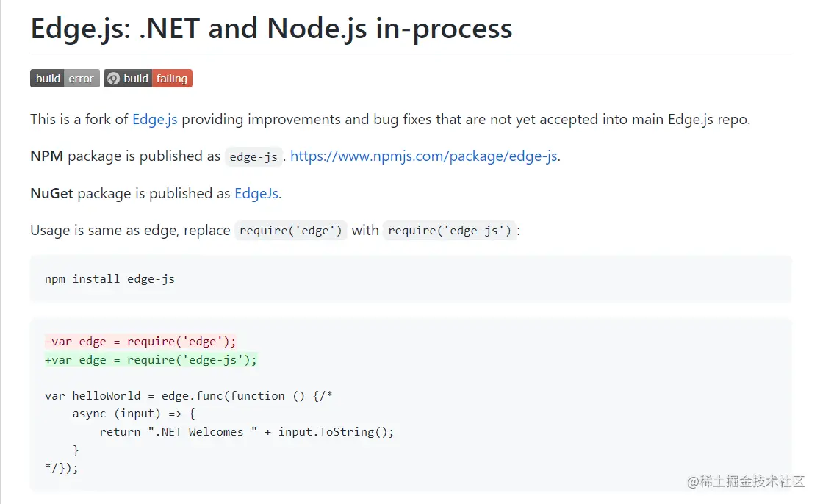Click the 'var helloWorld = edge.func' code line
The height and width of the screenshot is (504, 820).
tap(189, 396)
